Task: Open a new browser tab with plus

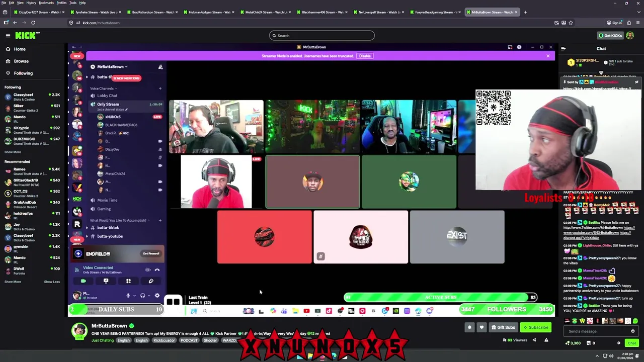Action: click(525, 12)
